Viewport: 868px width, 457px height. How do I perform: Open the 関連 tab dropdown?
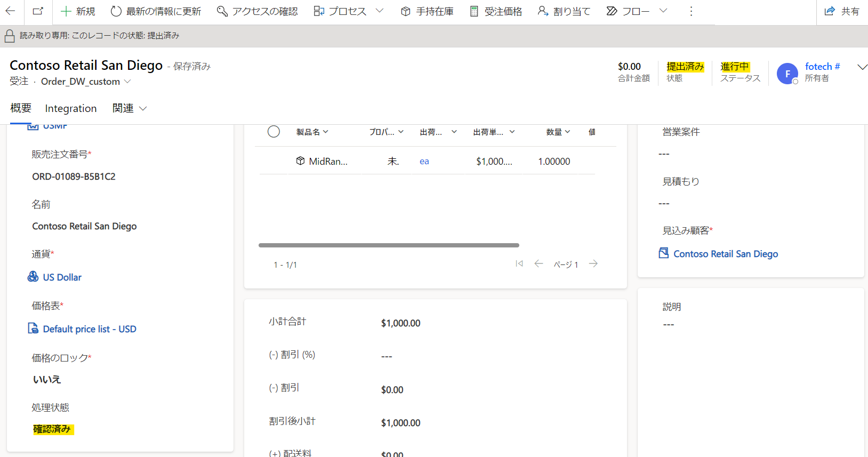tap(130, 108)
